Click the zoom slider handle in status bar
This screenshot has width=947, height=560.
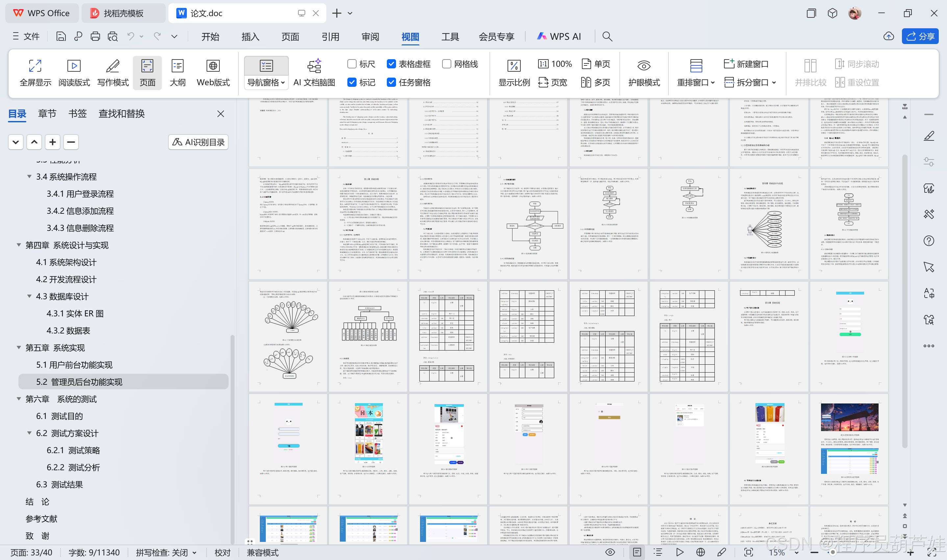(832, 552)
